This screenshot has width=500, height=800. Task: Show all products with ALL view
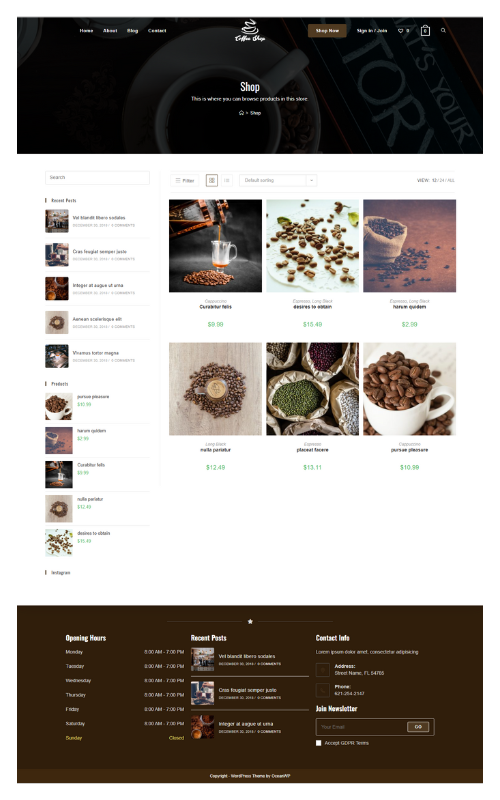coord(451,181)
